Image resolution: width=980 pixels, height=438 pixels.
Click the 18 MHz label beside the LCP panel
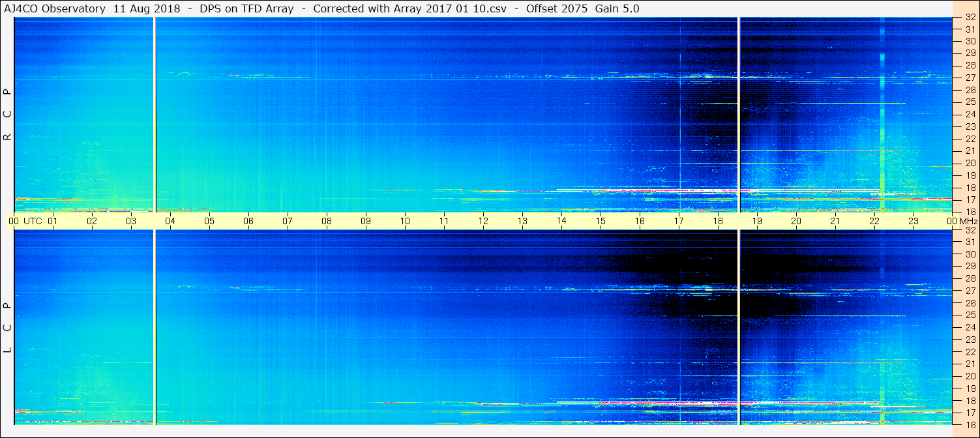pyautogui.click(x=970, y=401)
